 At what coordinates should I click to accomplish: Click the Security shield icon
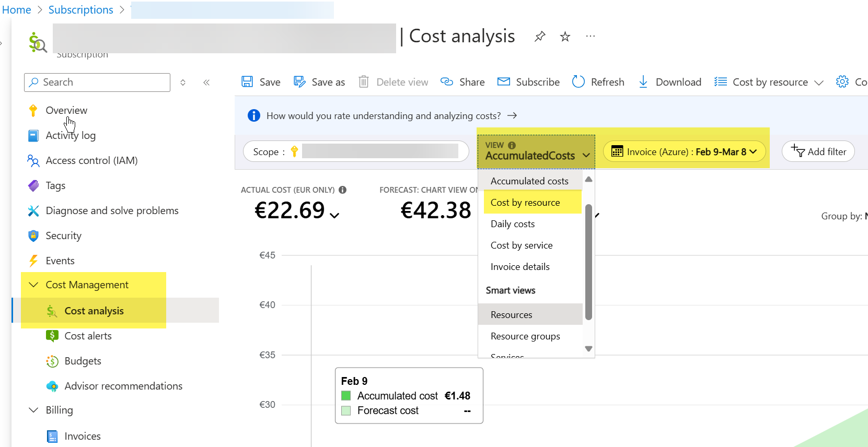pos(33,236)
